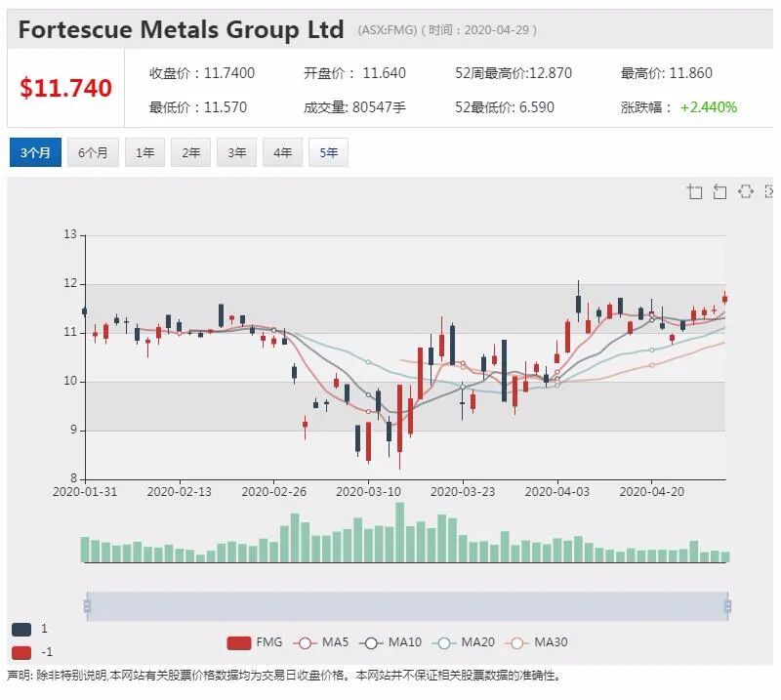Click the 成交量 80547手 value

pyautogui.click(x=354, y=107)
